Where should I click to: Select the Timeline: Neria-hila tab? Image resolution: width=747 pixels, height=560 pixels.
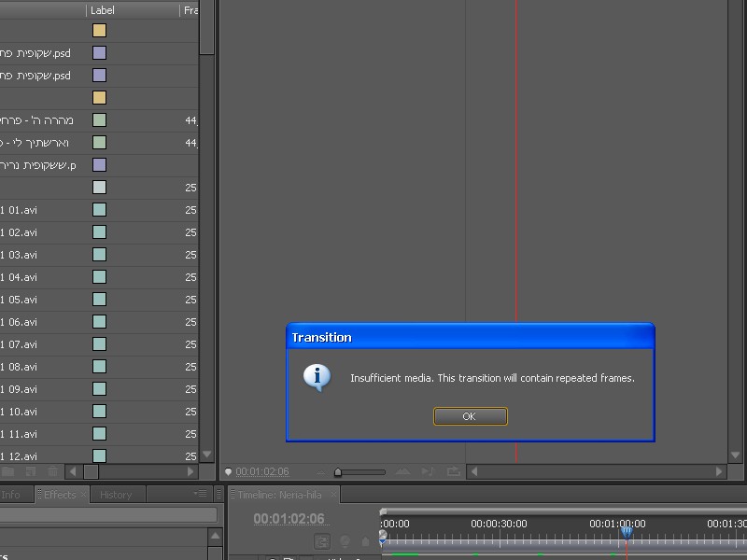click(280, 495)
